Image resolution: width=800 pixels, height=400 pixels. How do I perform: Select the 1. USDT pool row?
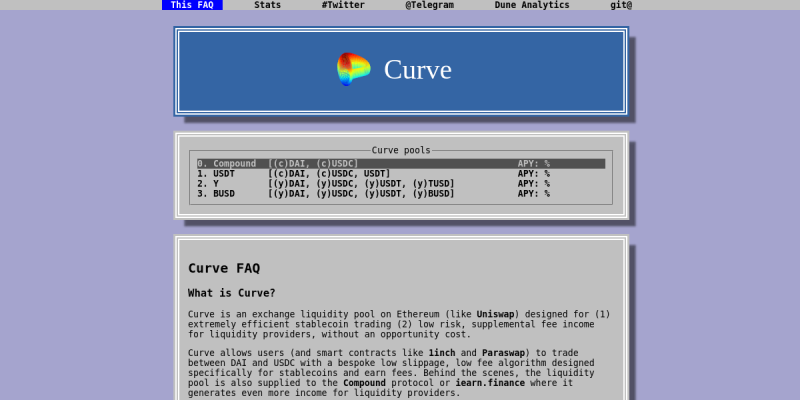click(400, 173)
